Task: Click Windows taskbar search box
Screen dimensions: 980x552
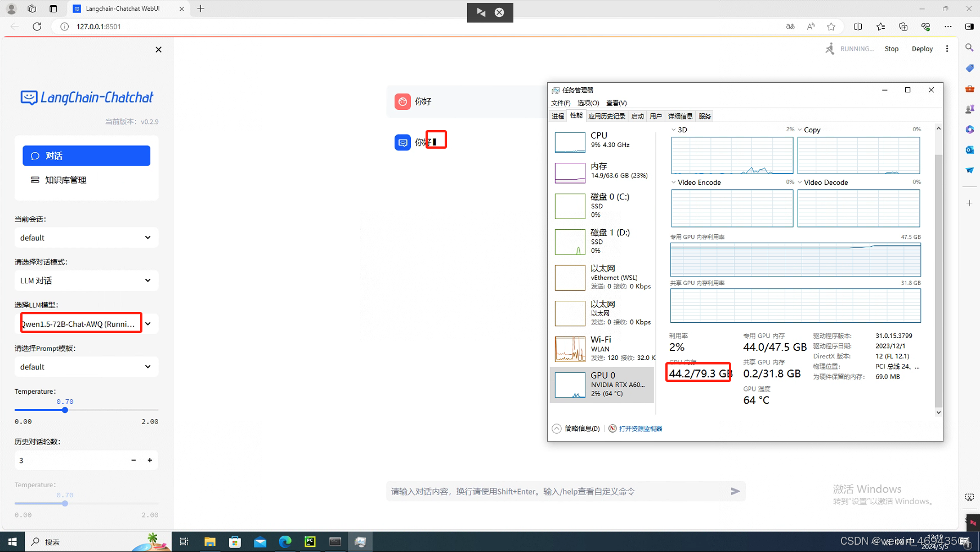Action: click(99, 542)
